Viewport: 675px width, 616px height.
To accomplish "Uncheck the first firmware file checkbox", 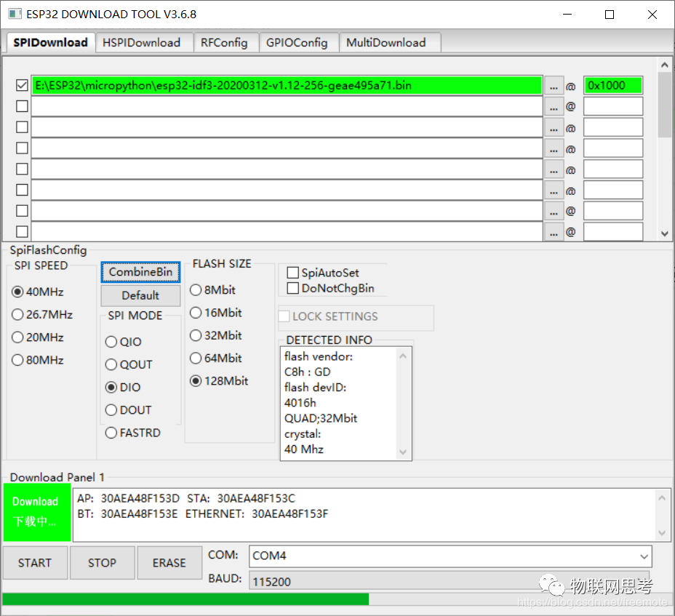I will tap(22, 85).
